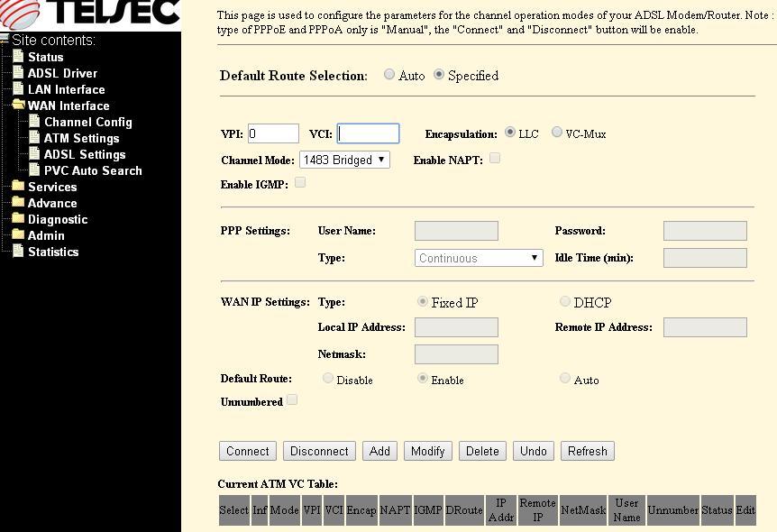Set Default Route to Disable
This screenshot has height=532, width=777.
tap(327, 379)
